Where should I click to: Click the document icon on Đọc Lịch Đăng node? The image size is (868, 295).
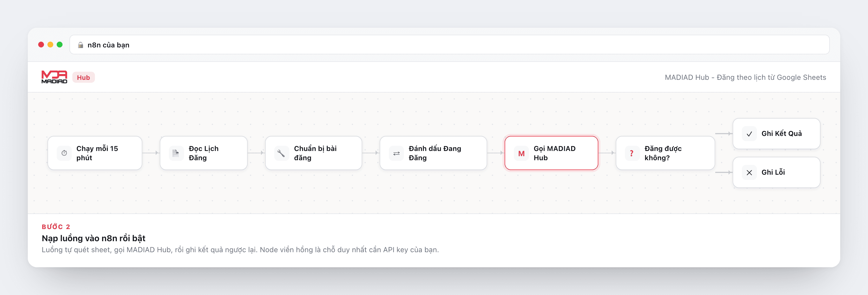tap(176, 153)
